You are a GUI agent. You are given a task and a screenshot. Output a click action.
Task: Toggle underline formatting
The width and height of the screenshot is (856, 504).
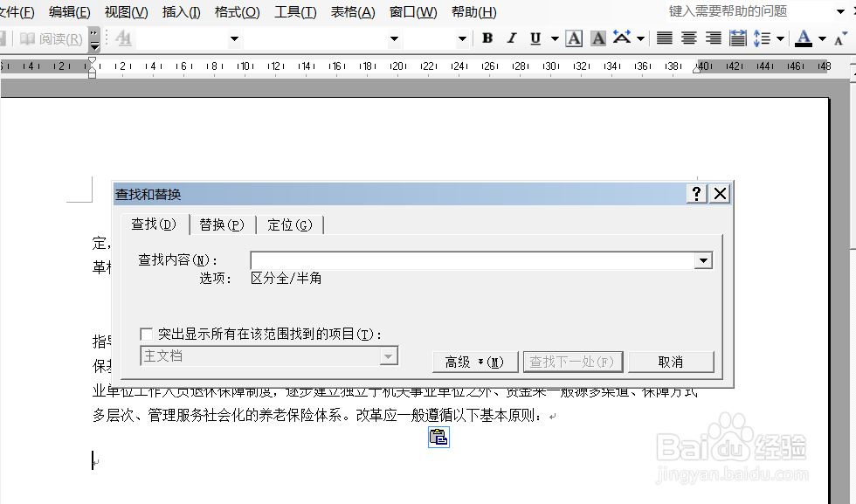(x=534, y=38)
